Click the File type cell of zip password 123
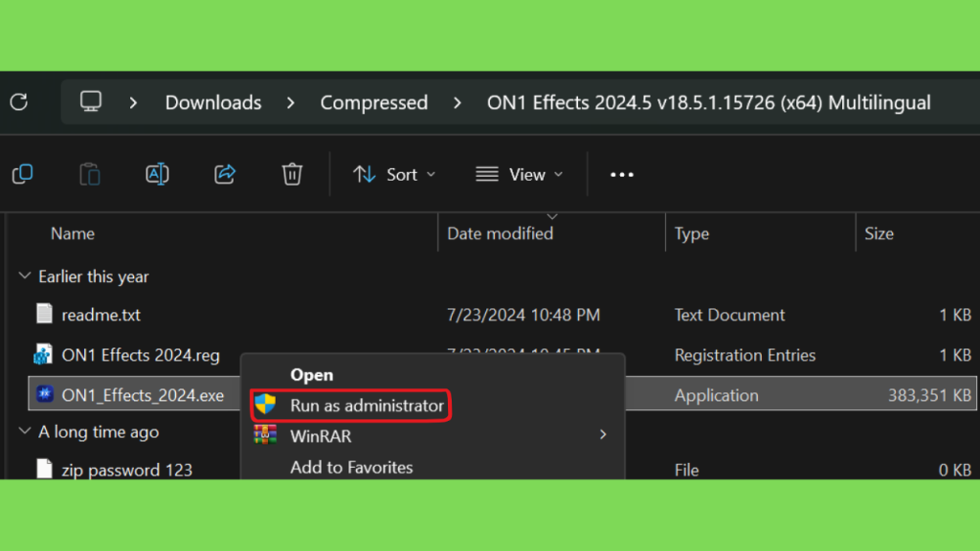The width and height of the screenshot is (980, 551). (686, 470)
